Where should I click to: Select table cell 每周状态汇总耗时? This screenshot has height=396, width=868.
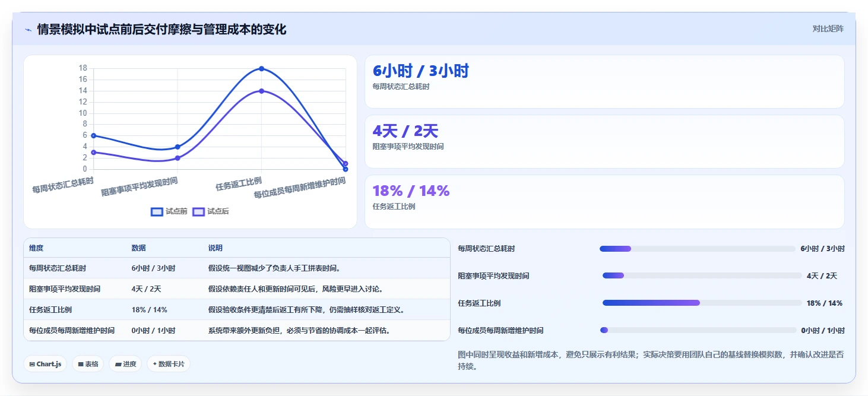[x=57, y=268]
